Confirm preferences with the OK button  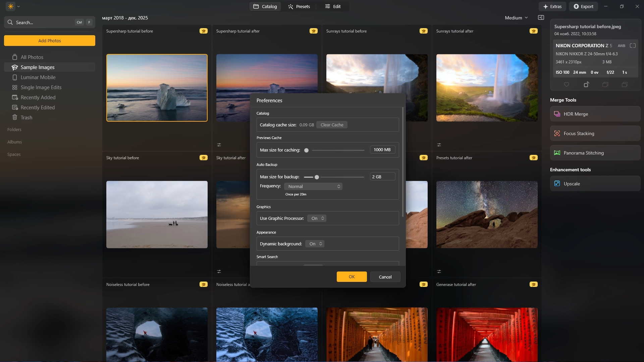[x=352, y=277]
